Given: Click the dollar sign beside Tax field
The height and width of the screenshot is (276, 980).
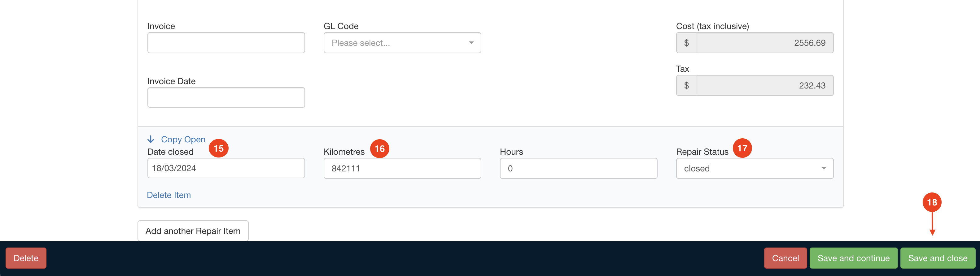Looking at the screenshot, I should tap(686, 85).
